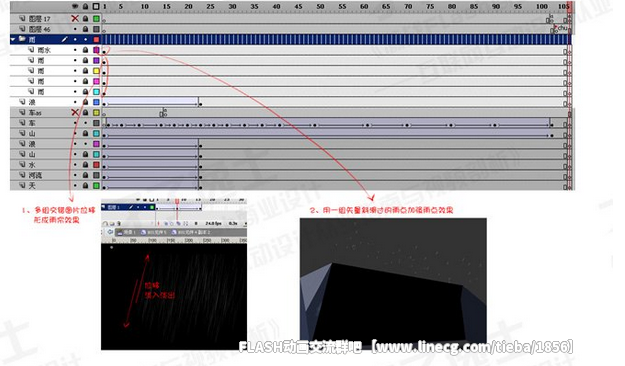Click the 雨水 layer page icon
Viewport: 625px width, 366px height.
click(31, 50)
